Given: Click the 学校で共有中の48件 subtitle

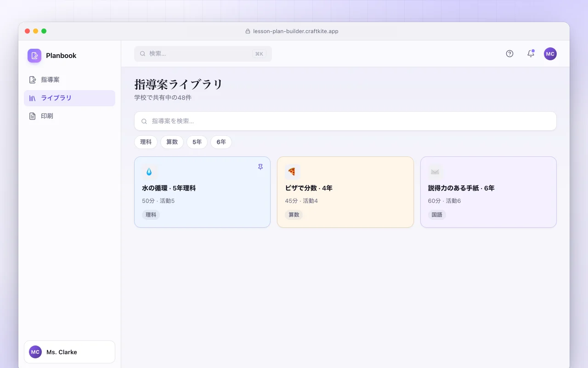Looking at the screenshot, I should coord(163,98).
